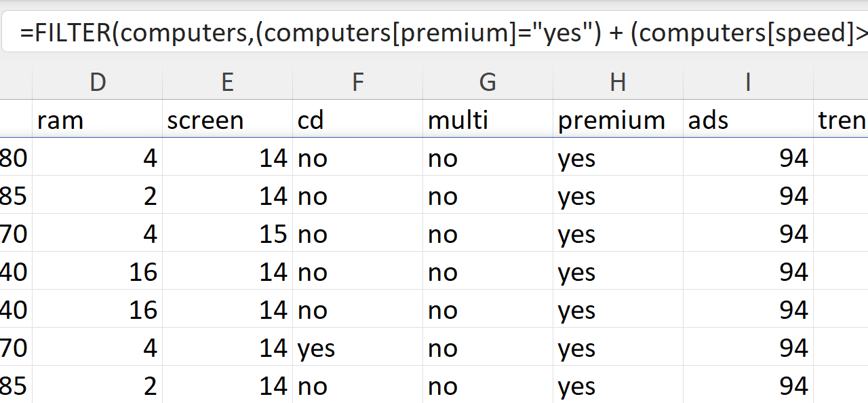868x403 pixels.
Task: Select the "cd" header cell
Action: point(358,120)
